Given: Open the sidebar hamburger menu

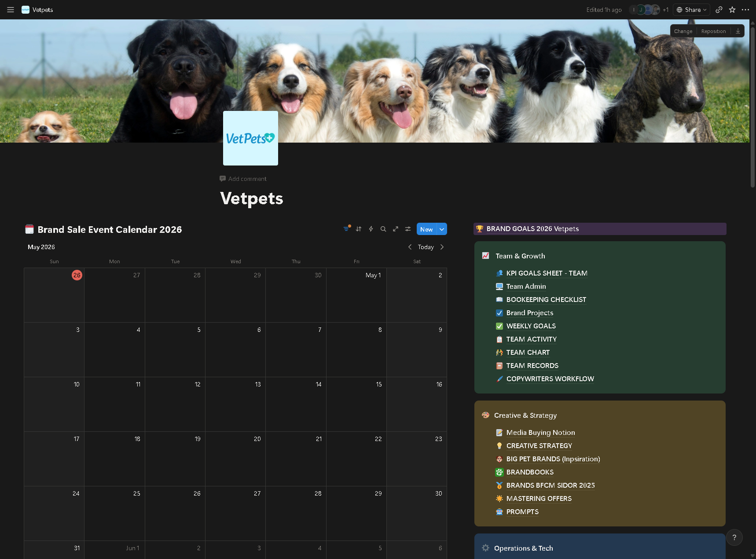Looking at the screenshot, I should (11, 10).
